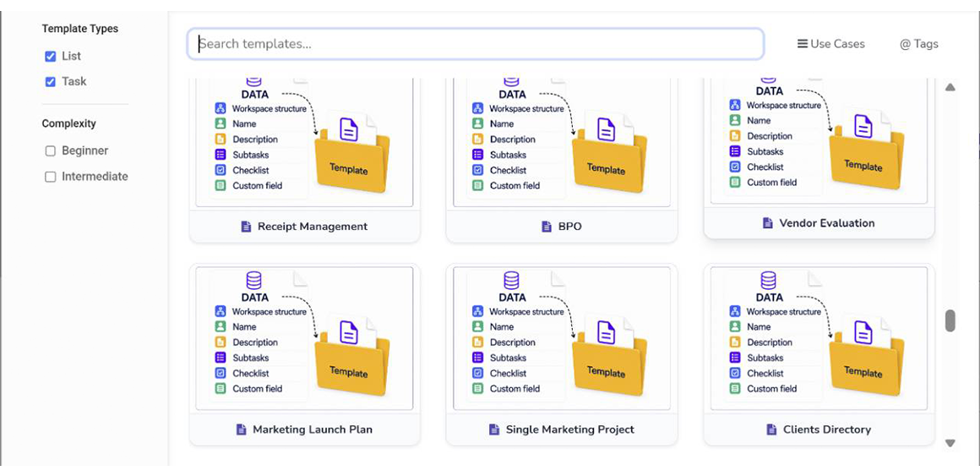
Task: Click the document icon beside Receipt Management
Action: [x=246, y=227]
